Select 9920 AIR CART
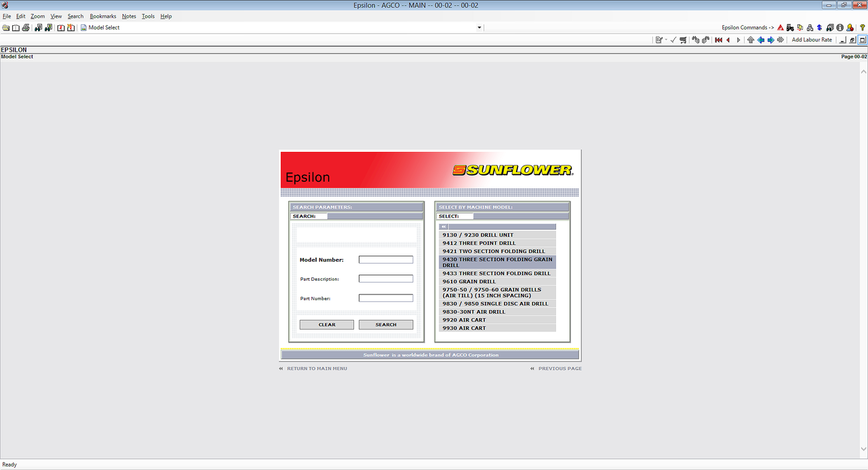Image resolution: width=868 pixels, height=470 pixels. coord(497,320)
